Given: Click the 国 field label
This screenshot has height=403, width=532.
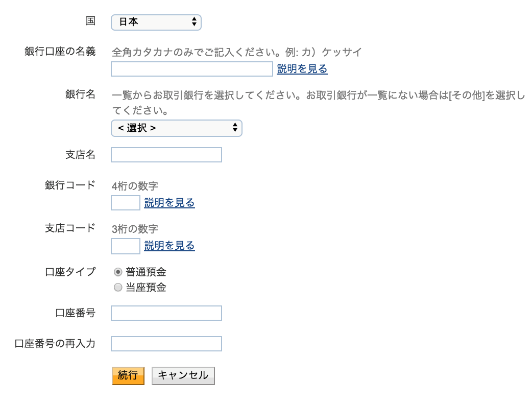Looking at the screenshot, I should coord(90,21).
